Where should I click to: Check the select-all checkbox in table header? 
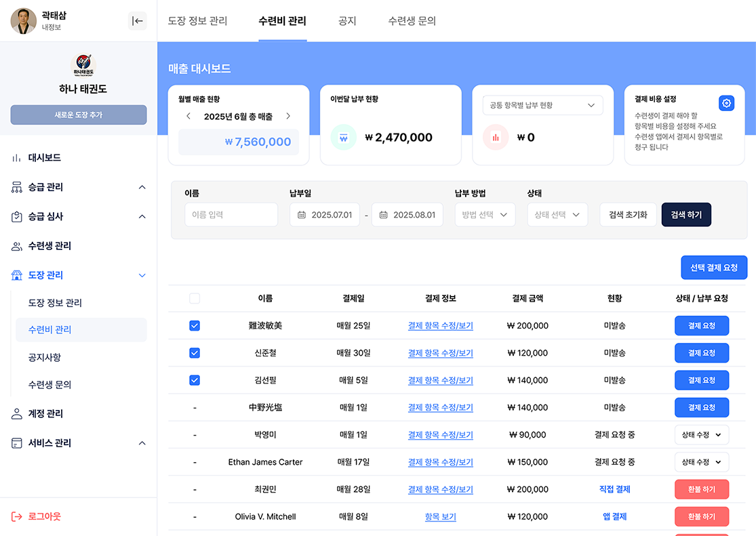pyautogui.click(x=195, y=298)
